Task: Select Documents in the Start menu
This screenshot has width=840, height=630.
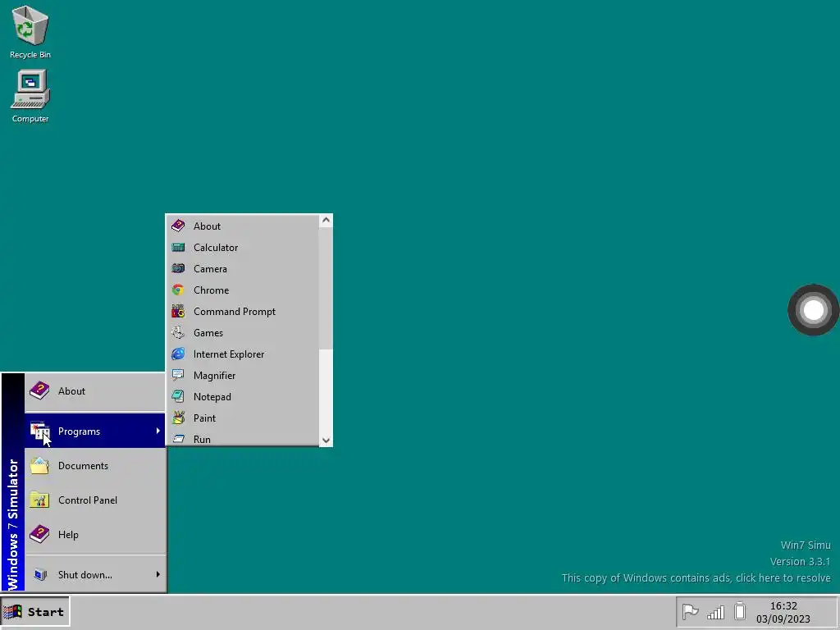Action: (95, 466)
